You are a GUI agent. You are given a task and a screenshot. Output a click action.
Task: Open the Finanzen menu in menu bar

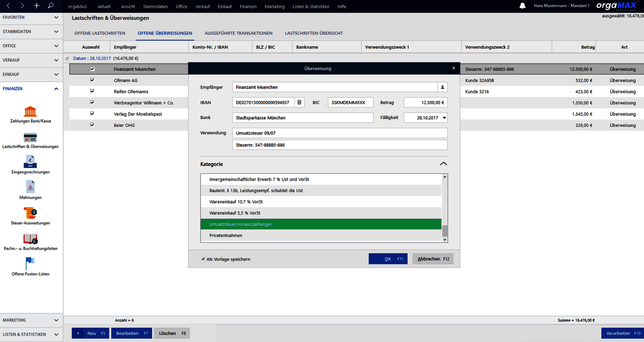click(248, 6)
